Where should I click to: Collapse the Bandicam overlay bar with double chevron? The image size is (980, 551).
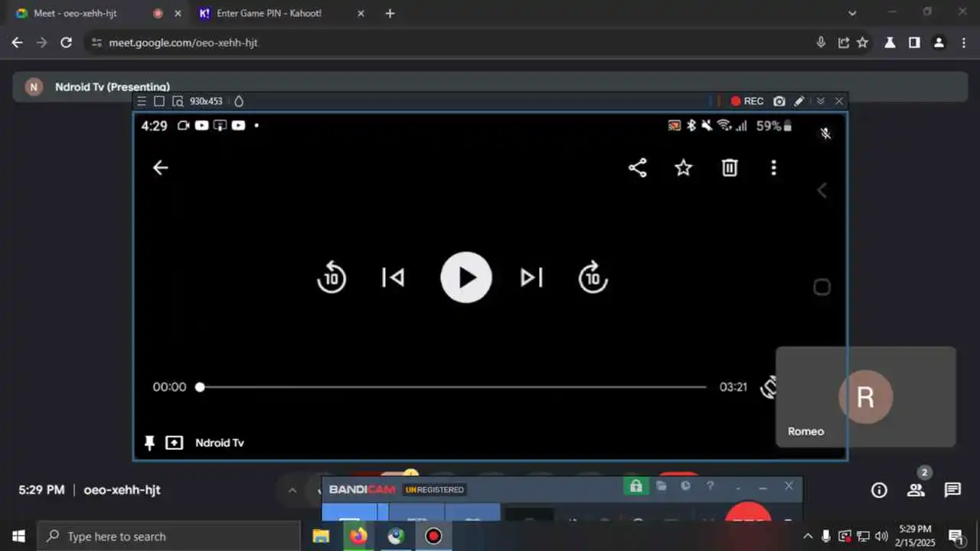[821, 101]
